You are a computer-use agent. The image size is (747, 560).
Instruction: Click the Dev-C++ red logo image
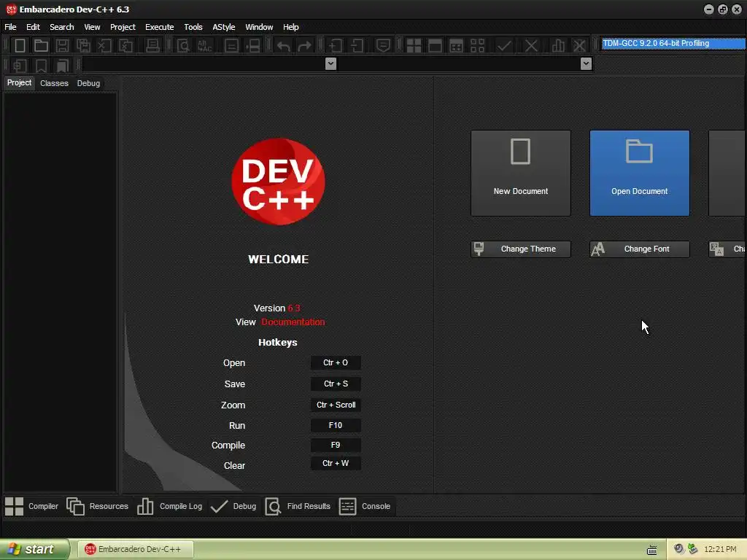[278, 182]
